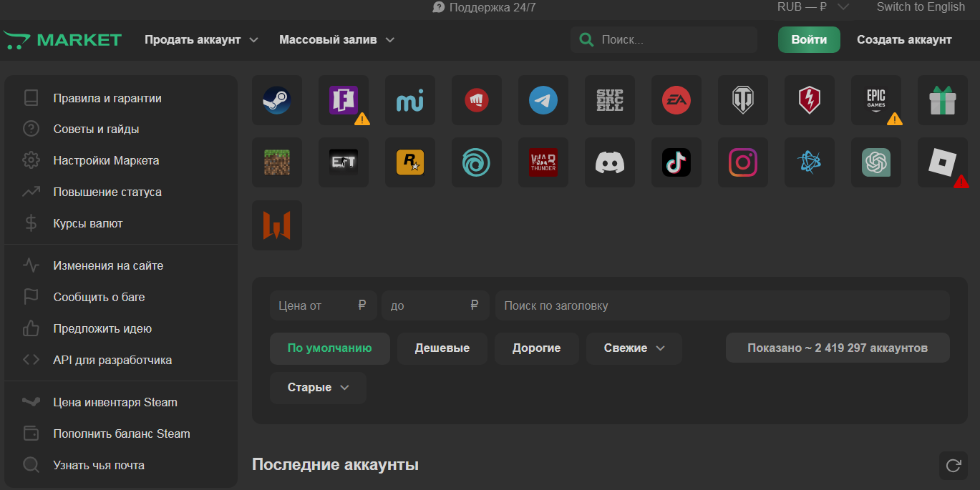Open the Epic Games category
Viewport: 980px width, 490px height.
coord(876,100)
